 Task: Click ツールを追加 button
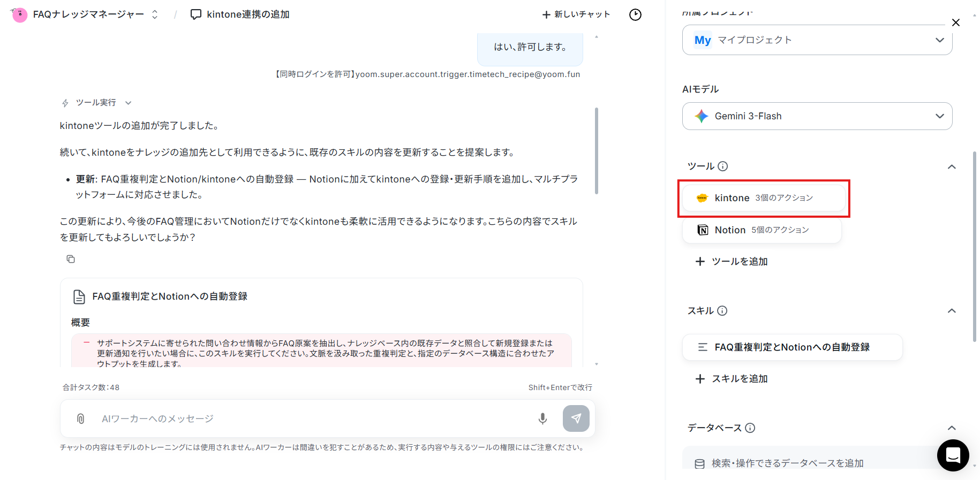pos(732,262)
